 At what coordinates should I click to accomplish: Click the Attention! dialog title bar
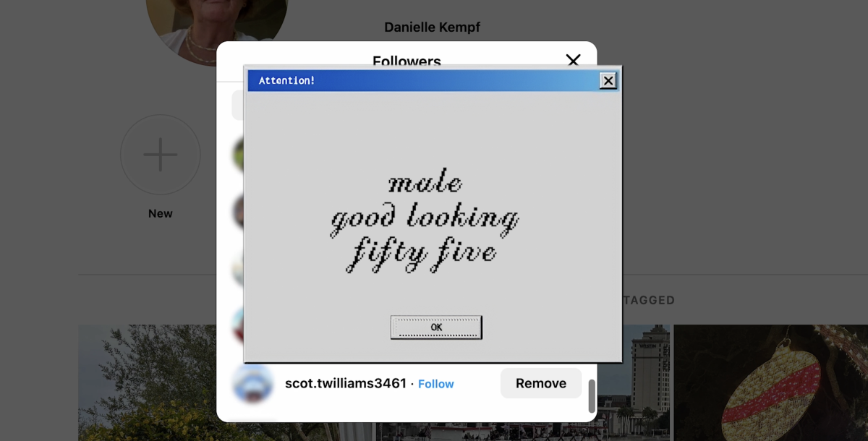pos(420,80)
